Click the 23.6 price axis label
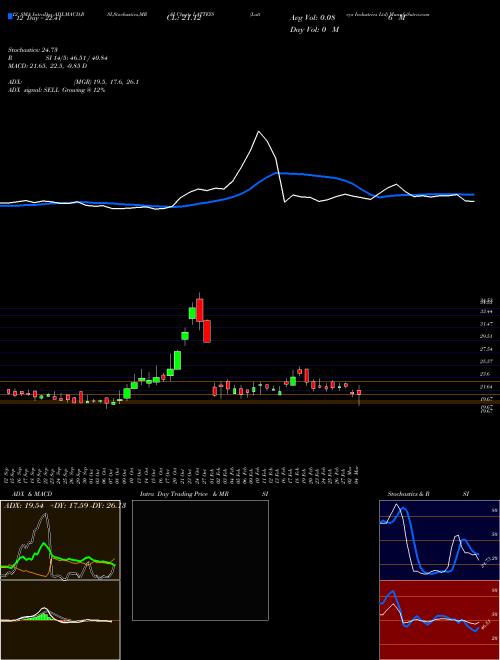This screenshot has height=660, width=500. click(x=485, y=374)
